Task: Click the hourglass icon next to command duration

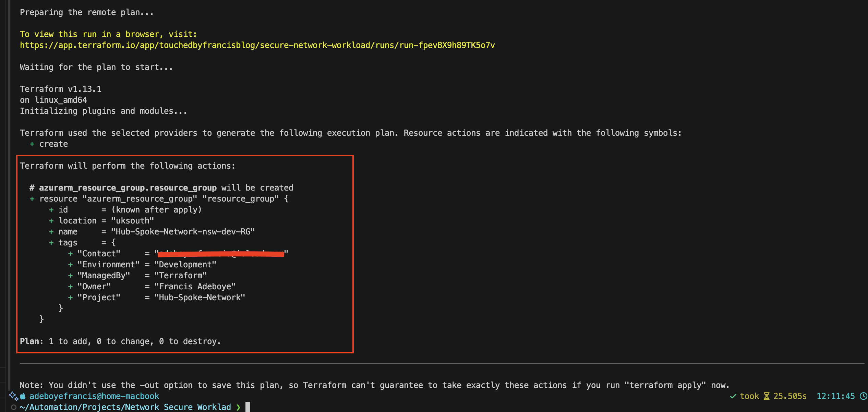Action: tap(766, 396)
